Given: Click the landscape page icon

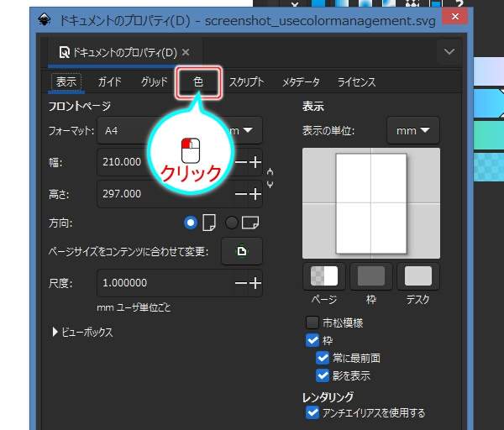Looking at the screenshot, I should click(250, 223).
